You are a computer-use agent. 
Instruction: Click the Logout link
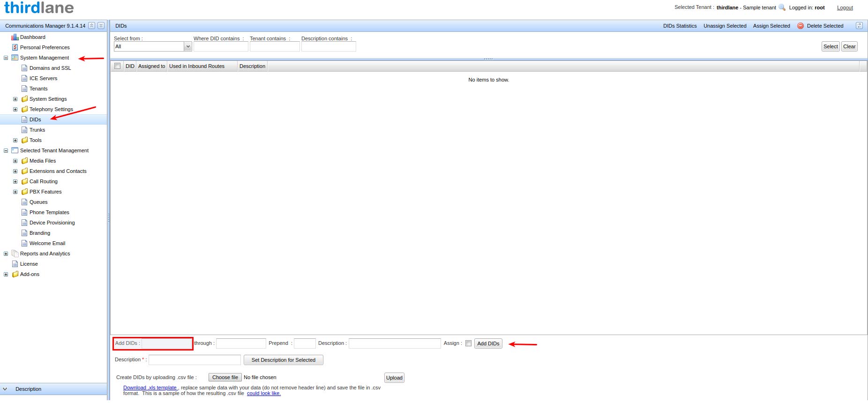coord(845,7)
